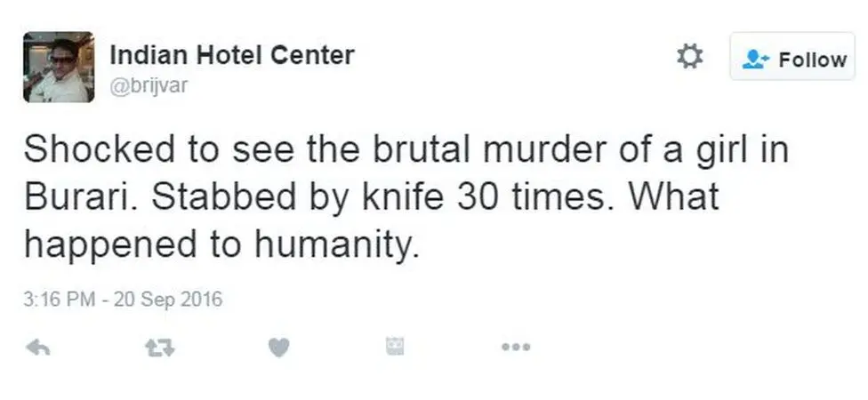Screen dimensions: 868x400
Task: Click the word "Hotel" in the display name
Action: 219,55
